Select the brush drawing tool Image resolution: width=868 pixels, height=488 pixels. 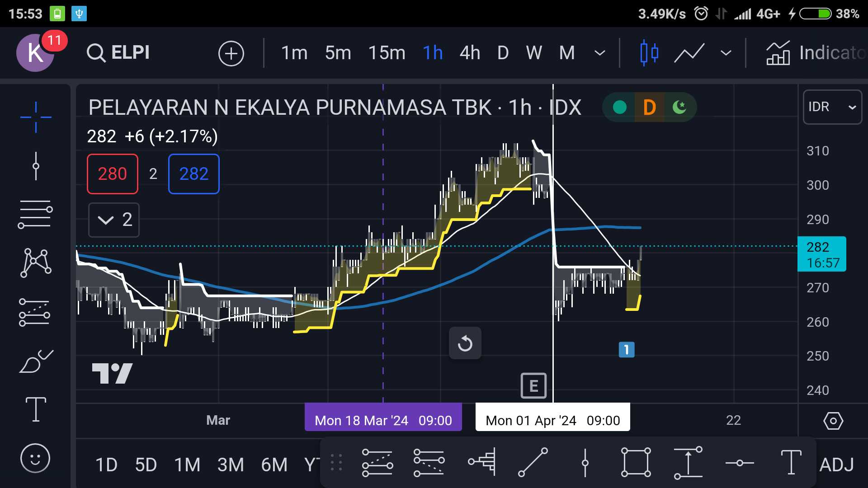(x=35, y=361)
